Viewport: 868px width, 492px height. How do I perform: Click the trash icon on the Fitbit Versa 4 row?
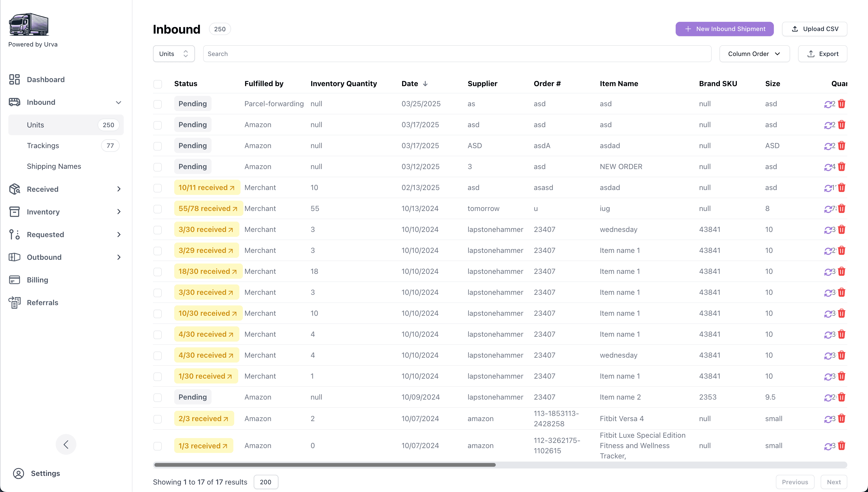click(x=841, y=419)
